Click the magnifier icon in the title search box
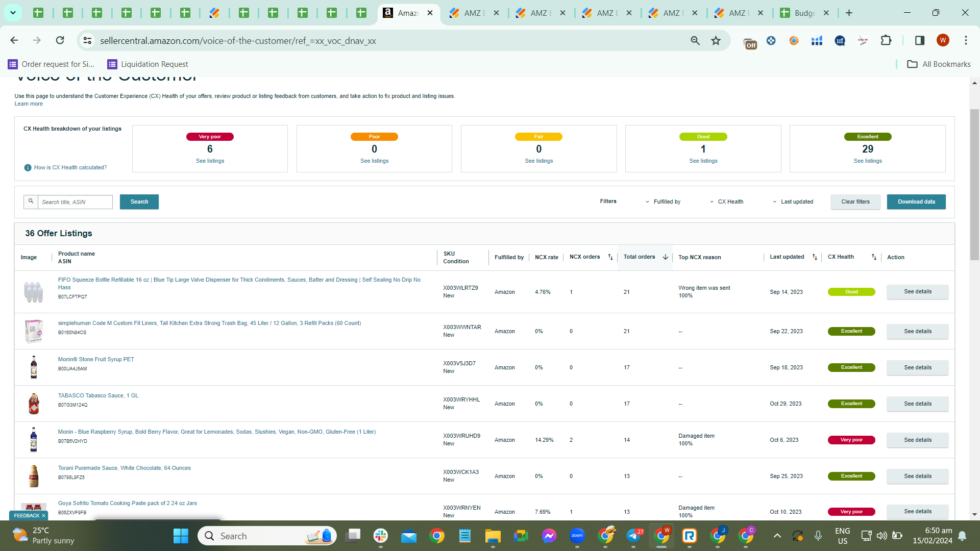 coord(31,202)
